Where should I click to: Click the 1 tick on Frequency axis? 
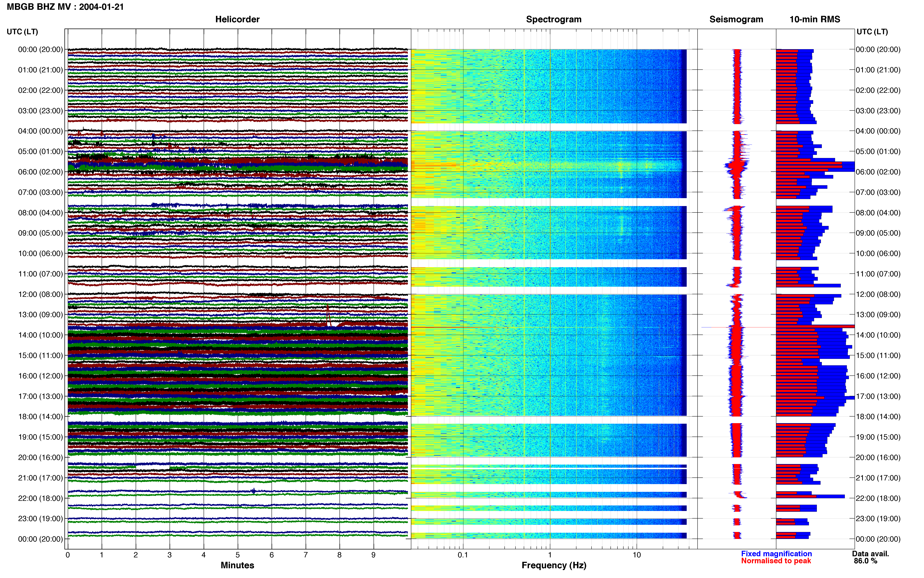click(550, 555)
